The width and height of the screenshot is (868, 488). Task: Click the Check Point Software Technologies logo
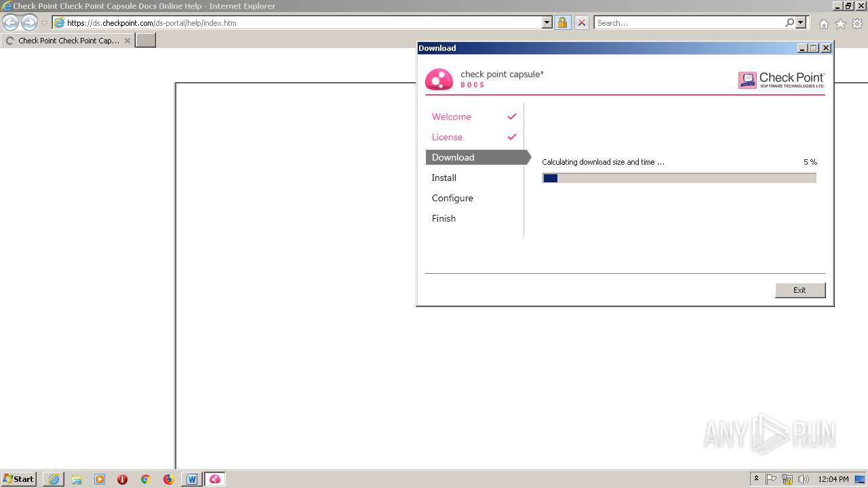(x=781, y=80)
